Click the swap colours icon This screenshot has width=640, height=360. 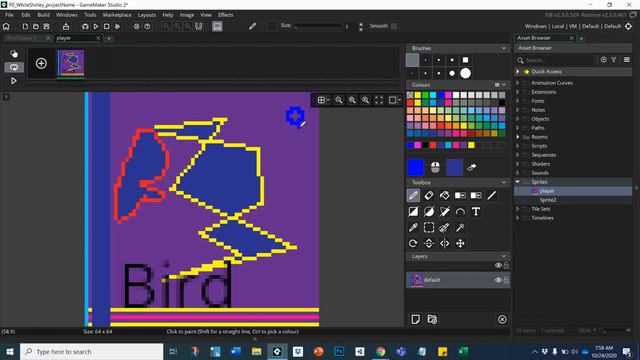pyautogui.click(x=472, y=167)
